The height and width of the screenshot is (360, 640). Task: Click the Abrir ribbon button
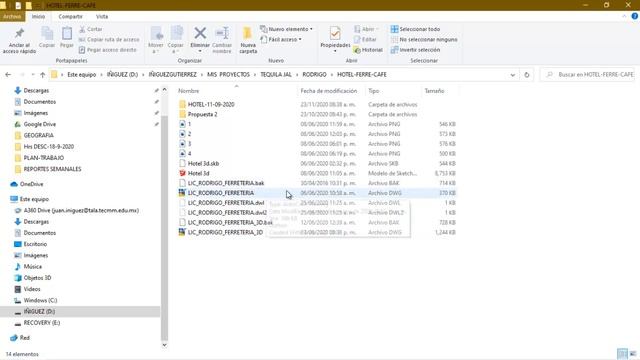coord(366,29)
